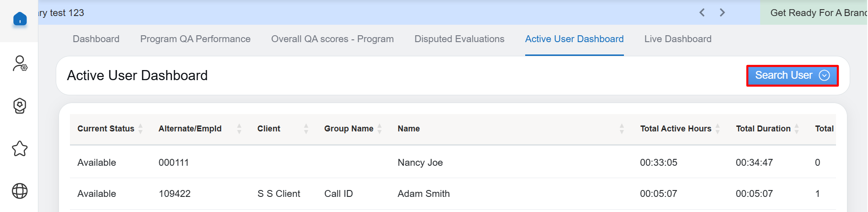The width and height of the screenshot is (868, 212).
Task: Open the Live Dashboard tab
Action: [x=677, y=39]
